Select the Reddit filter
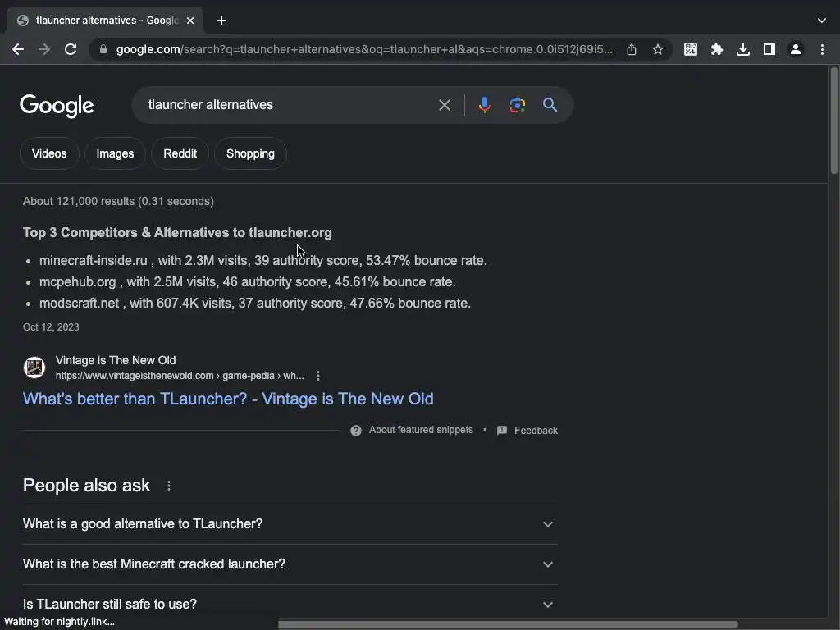 click(180, 153)
